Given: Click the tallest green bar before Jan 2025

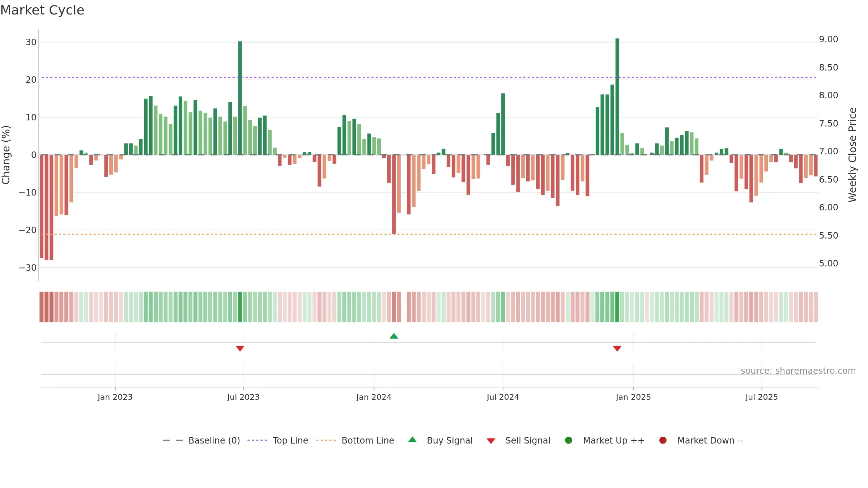Looking at the screenshot, I should (x=617, y=97).
